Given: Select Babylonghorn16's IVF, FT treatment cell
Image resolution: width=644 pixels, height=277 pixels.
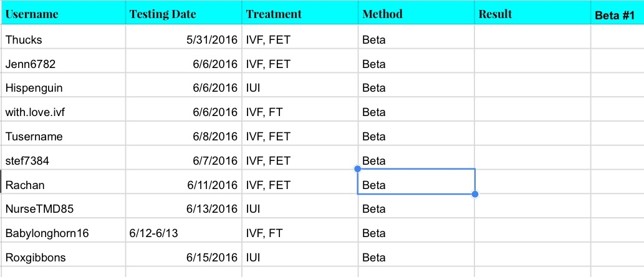Looking at the screenshot, I should [x=300, y=233].
